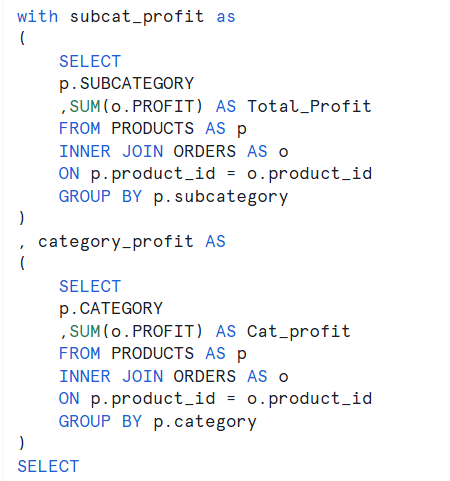Screen dimensions: 450x481
Task: Click the Cat_profit alias text
Action: point(299,332)
